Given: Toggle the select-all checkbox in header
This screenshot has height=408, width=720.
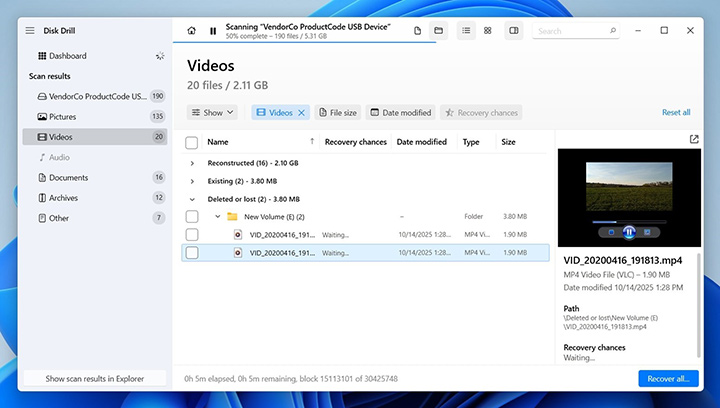Looking at the screenshot, I should (191, 142).
